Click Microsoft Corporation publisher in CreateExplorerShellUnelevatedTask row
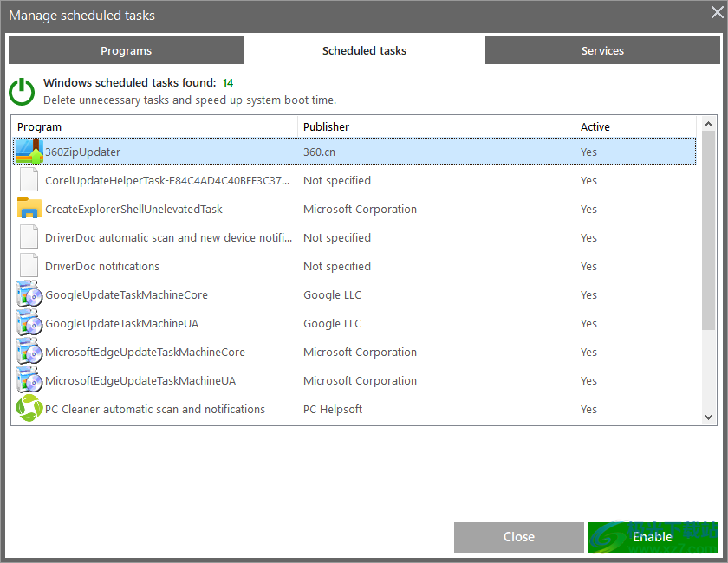The width and height of the screenshot is (728, 563). pos(360,210)
